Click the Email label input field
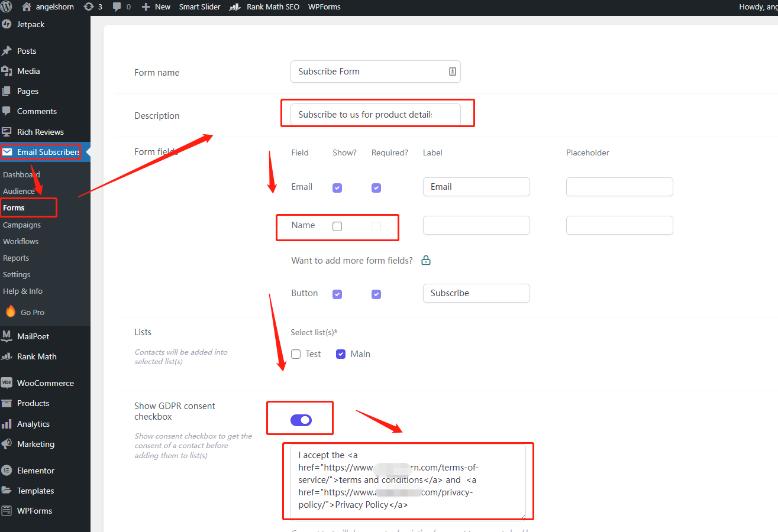This screenshot has height=532, width=778. click(x=476, y=187)
